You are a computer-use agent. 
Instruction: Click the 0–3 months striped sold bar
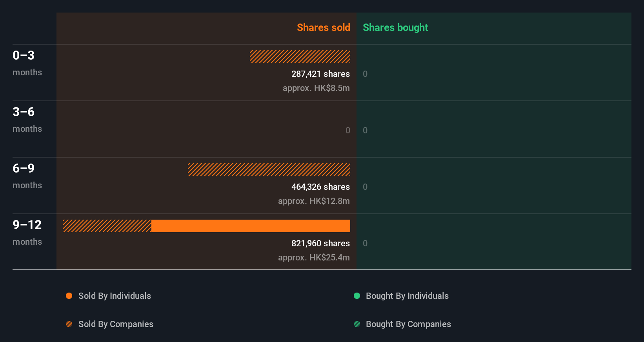coord(300,56)
